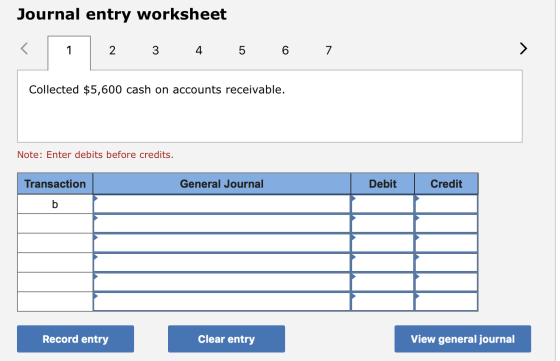The height and width of the screenshot is (361, 560).
Task: Open General Journal account dropdown in third row
Action: coord(222,243)
